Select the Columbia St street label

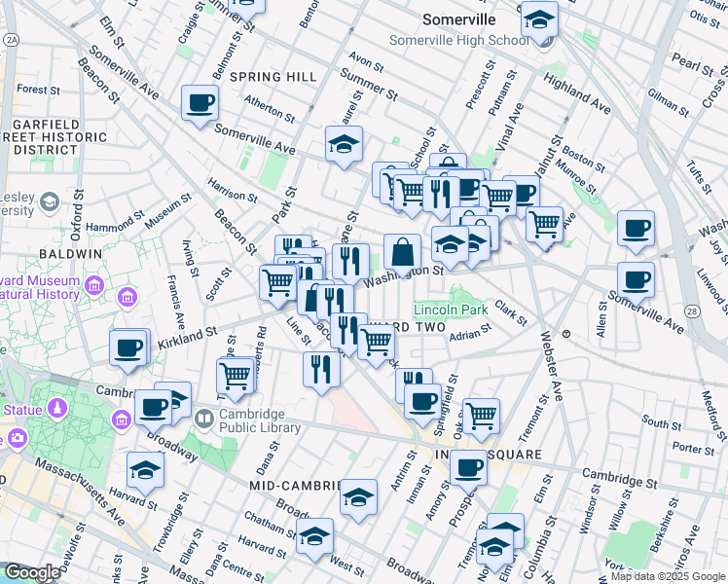click(540, 546)
